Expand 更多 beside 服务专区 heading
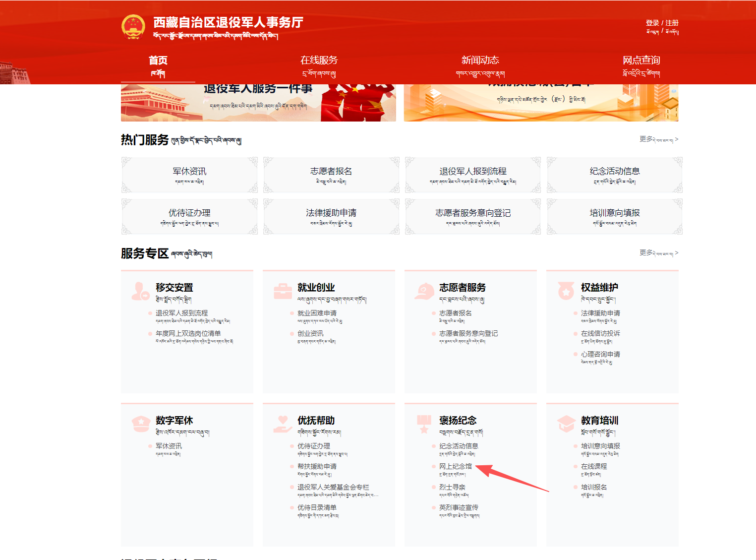 [x=658, y=253]
